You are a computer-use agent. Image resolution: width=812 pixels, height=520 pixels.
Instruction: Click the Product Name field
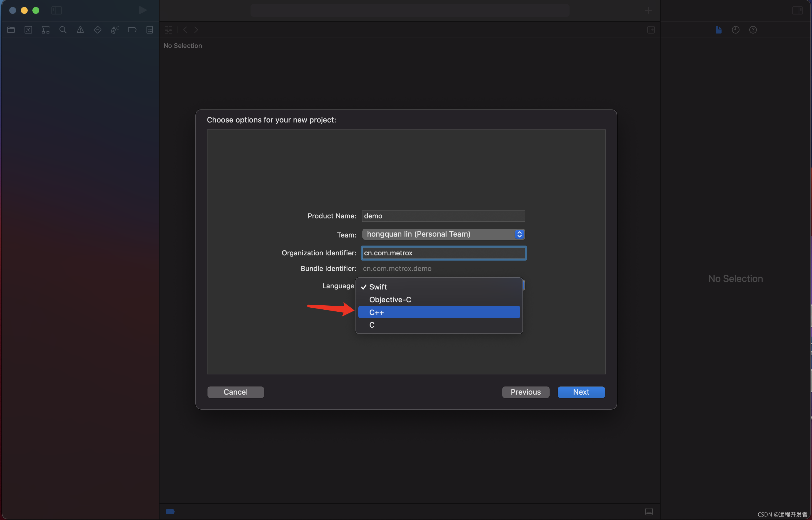[444, 216]
